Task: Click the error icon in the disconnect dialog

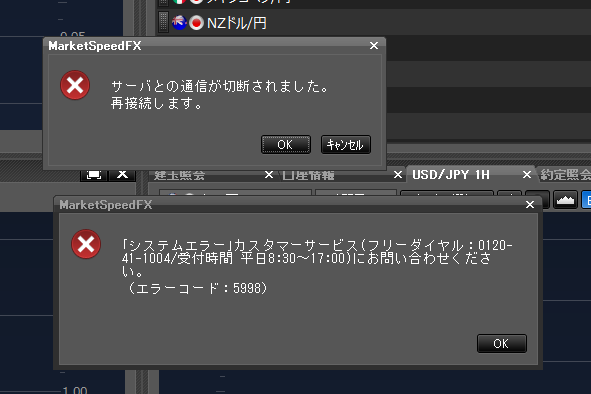Action: point(75,85)
